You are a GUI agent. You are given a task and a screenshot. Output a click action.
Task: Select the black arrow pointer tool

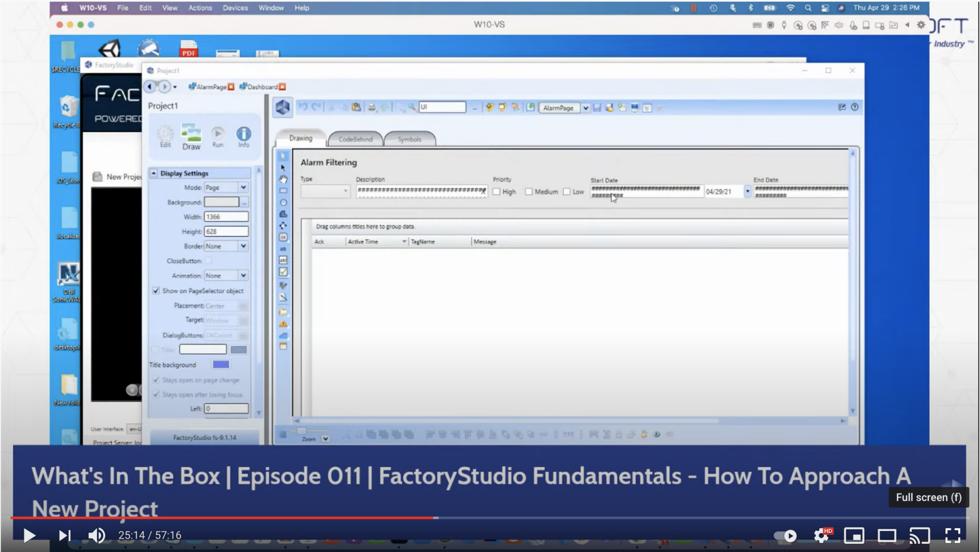coord(283,167)
